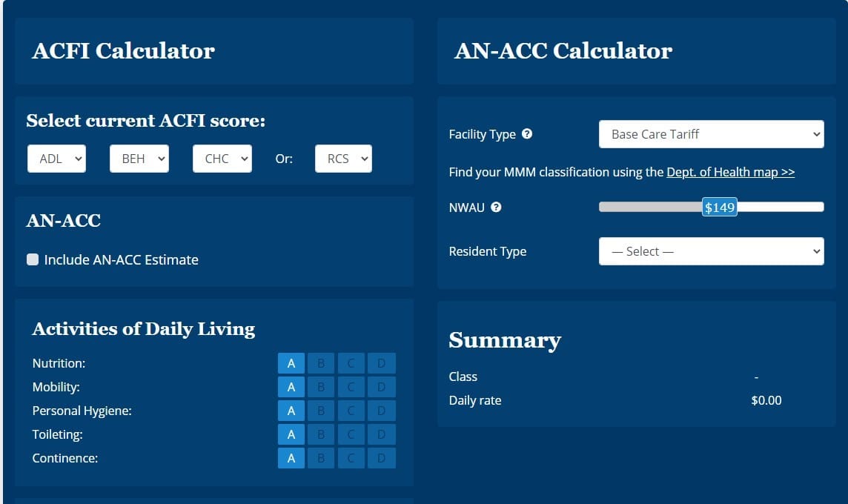Open the ADL score dropdown

click(x=56, y=158)
